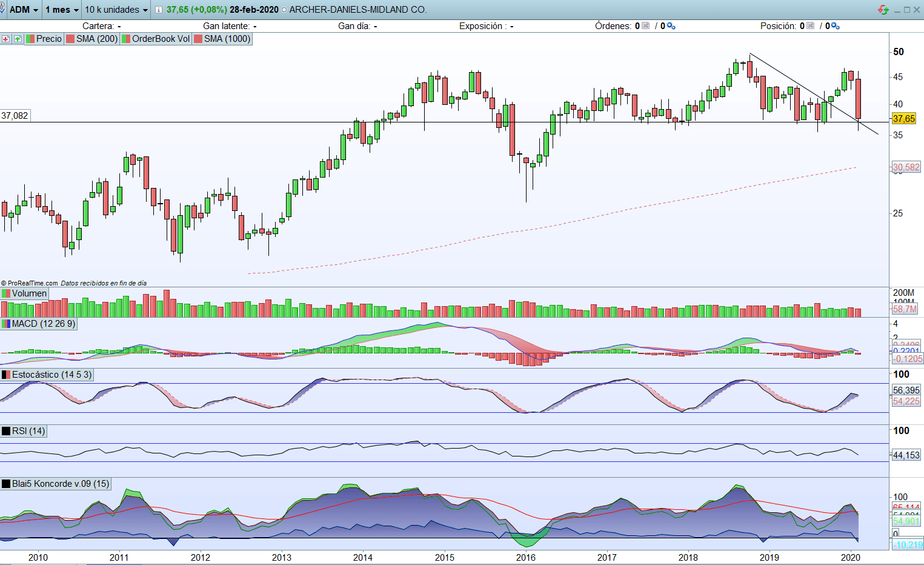Click the 25 price axis label
Screen dimensions: 924x565
898,213
